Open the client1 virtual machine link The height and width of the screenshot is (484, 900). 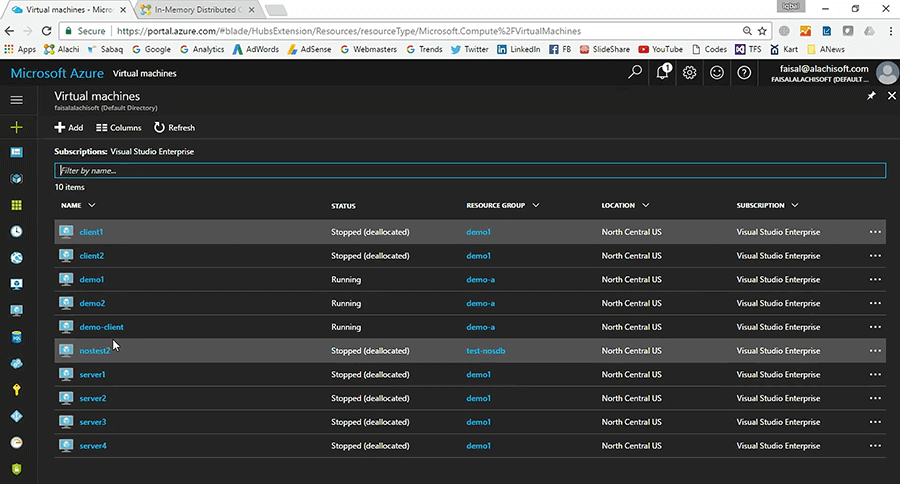tap(91, 232)
